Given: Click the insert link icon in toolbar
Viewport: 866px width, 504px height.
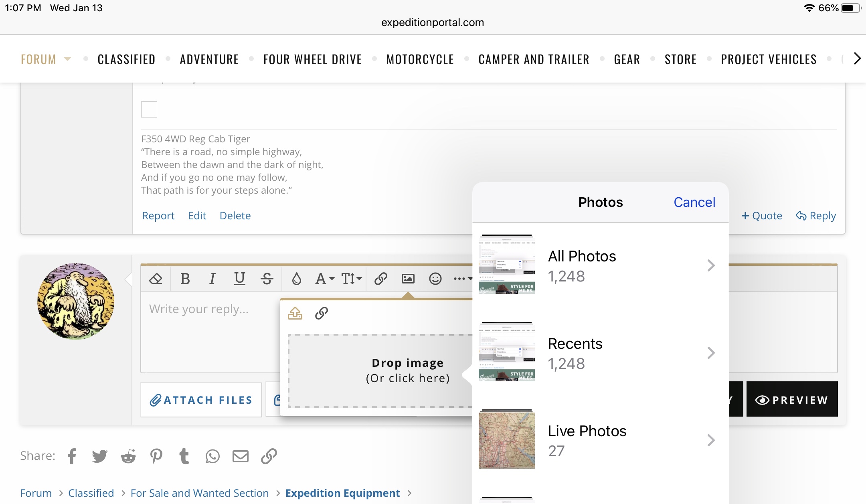Looking at the screenshot, I should 380,279.
